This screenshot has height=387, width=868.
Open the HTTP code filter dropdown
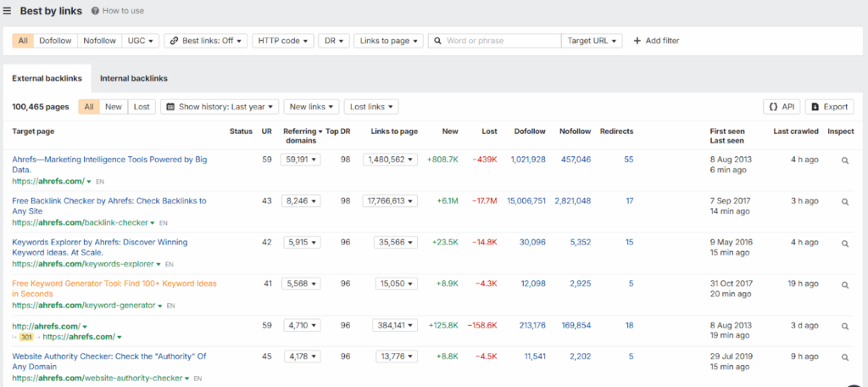283,41
